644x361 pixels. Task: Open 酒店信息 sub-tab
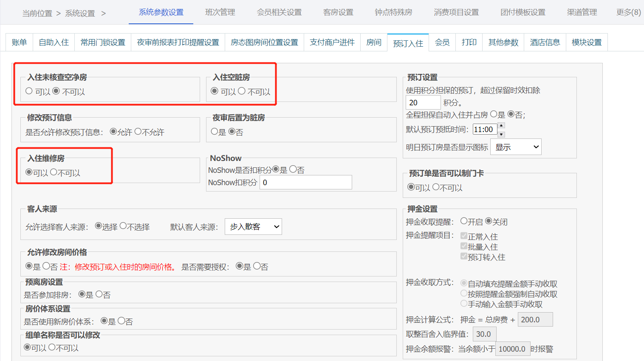pyautogui.click(x=545, y=42)
